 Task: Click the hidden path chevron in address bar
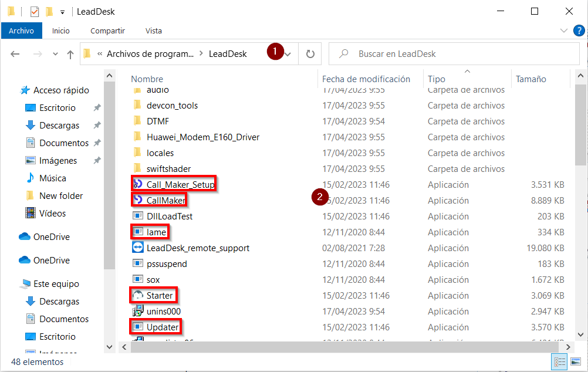pyautogui.click(x=100, y=54)
